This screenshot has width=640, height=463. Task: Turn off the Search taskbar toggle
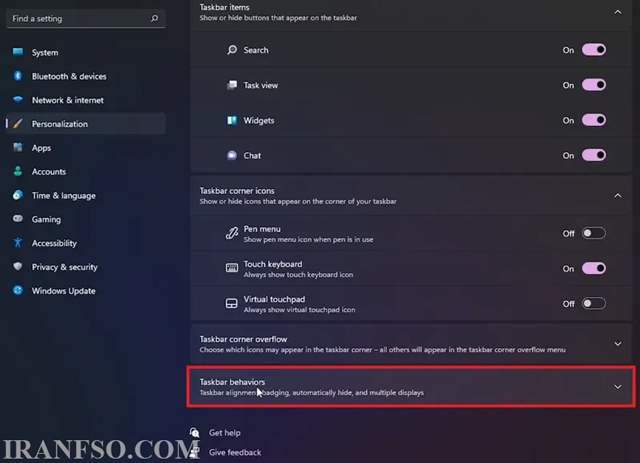click(594, 50)
